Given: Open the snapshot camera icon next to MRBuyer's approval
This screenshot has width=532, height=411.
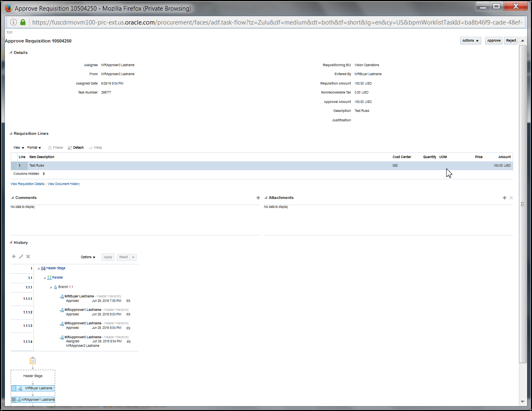Looking at the screenshot, I should pos(128,301).
